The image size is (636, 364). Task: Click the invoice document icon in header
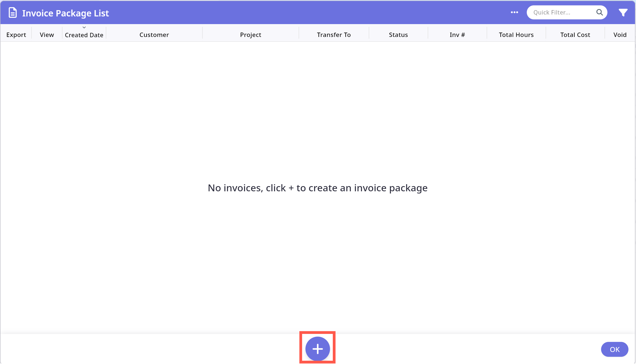coord(13,13)
